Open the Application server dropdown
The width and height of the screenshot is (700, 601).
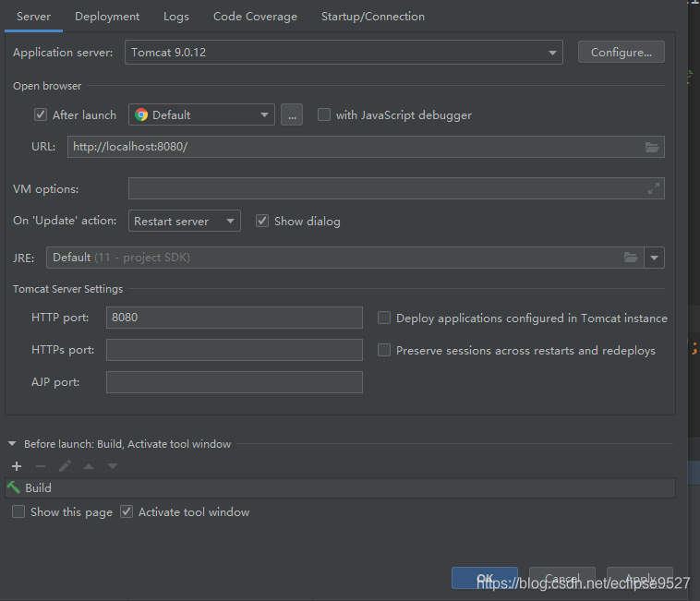pos(344,53)
